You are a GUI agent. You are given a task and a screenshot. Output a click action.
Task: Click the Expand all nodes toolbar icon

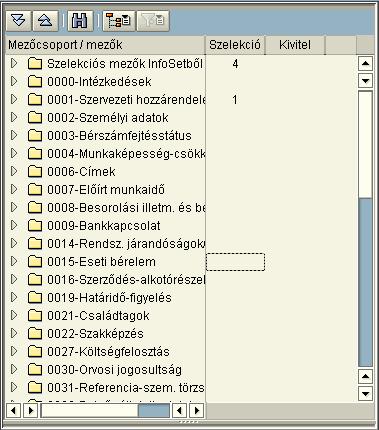point(18,21)
